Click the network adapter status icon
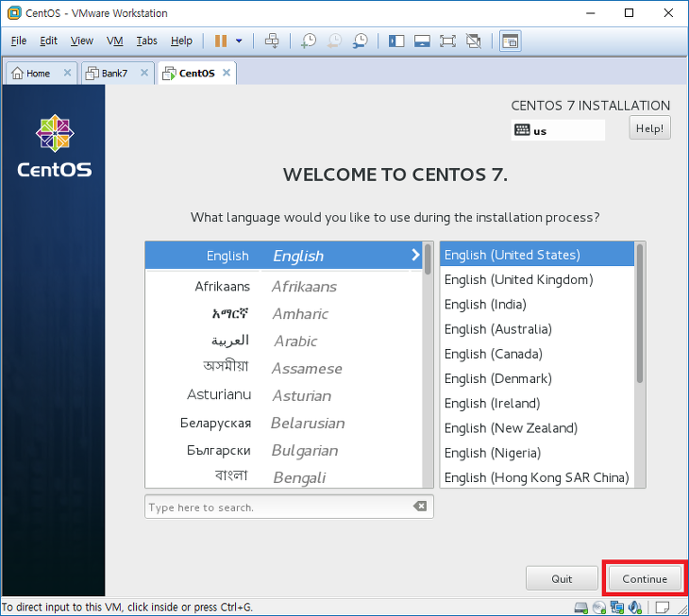Viewport: 689px width, 616px height. tap(617, 608)
